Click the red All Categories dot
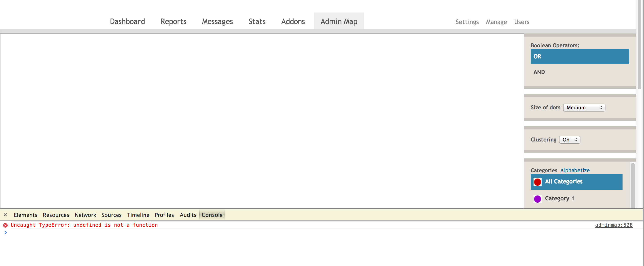Viewport: 644px width, 266px height. coord(537,182)
